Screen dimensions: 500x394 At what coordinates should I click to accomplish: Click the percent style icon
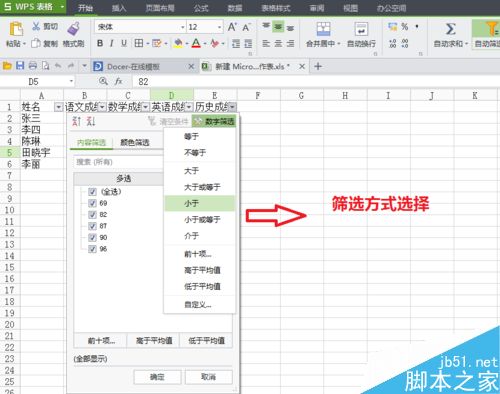click(x=405, y=27)
